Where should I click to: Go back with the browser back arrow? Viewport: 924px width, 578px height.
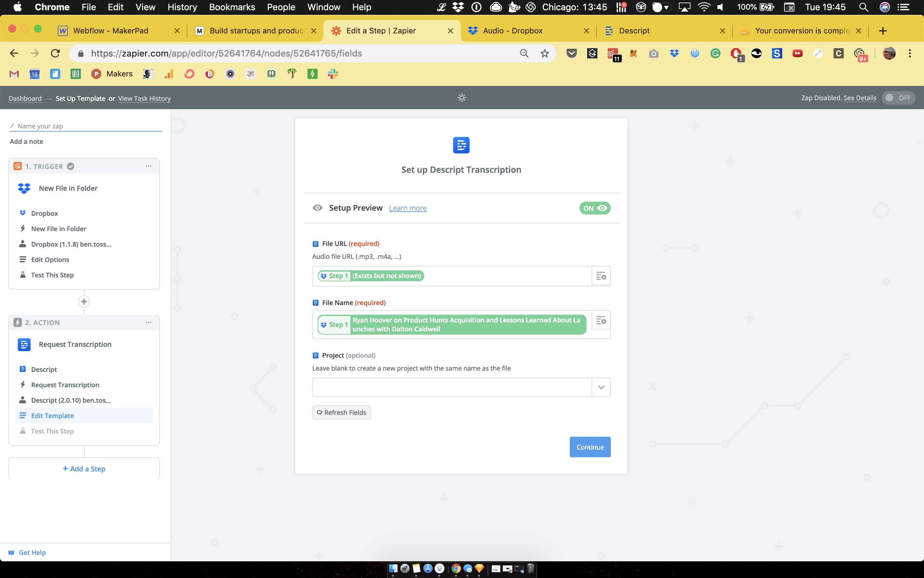point(14,53)
